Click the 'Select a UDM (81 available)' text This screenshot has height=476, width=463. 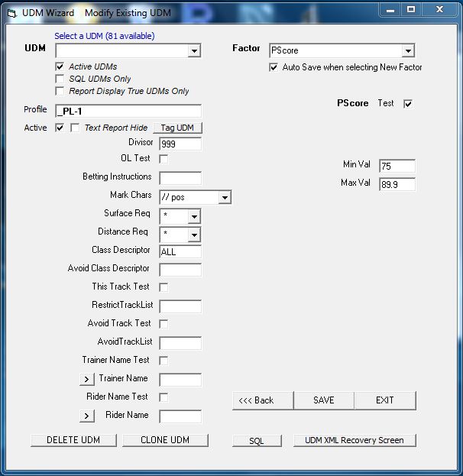(105, 36)
